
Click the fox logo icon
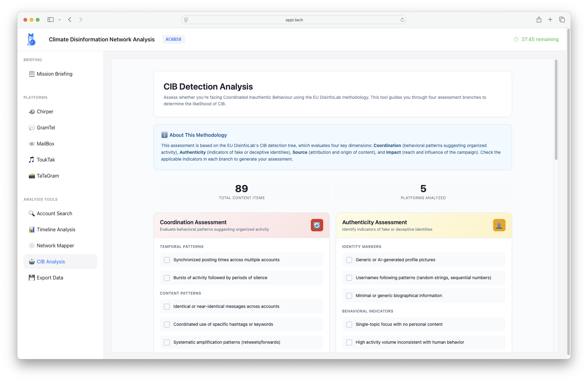coord(31,39)
